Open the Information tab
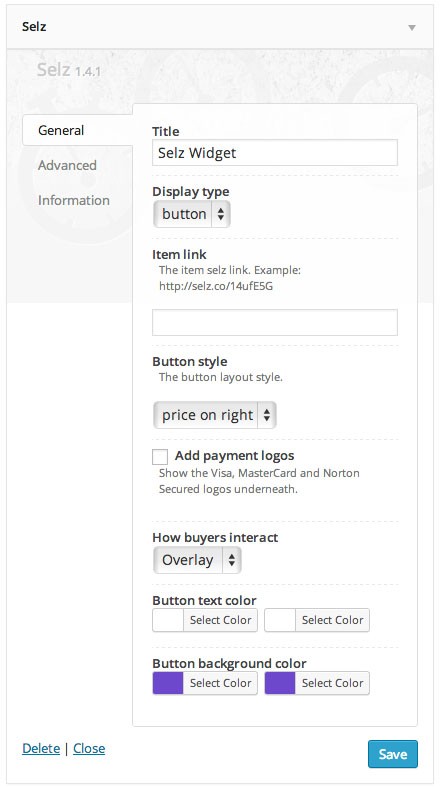This screenshot has height=790, width=440. (x=74, y=200)
